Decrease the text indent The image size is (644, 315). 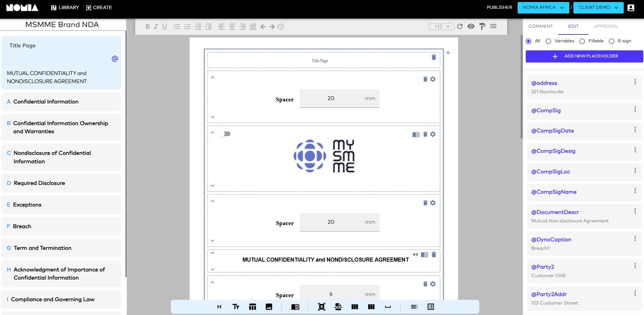pyautogui.click(x=198, y=26)
